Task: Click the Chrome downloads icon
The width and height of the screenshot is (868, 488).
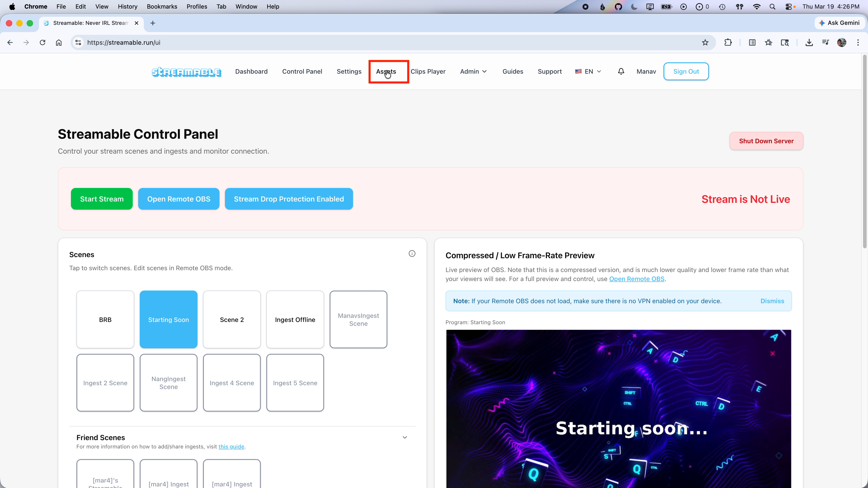Action: click(809, 42)
